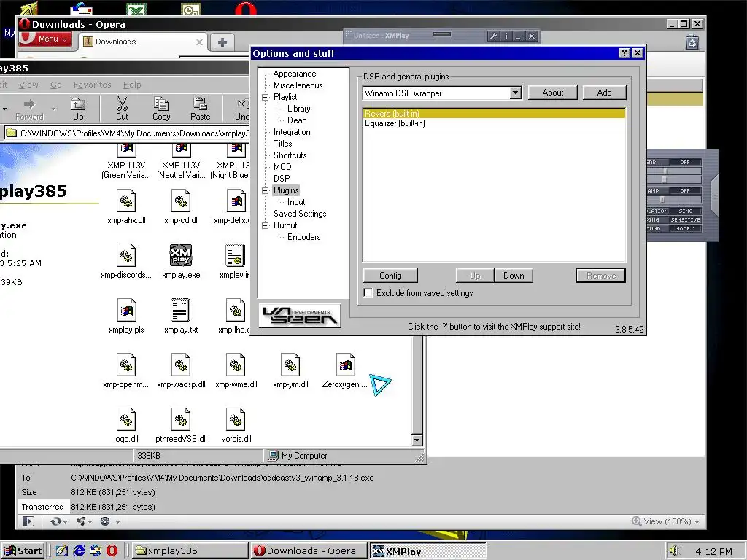Collapse the Plugins tree node
Image resolution: width=747 pixels, height=560 pixels.
266,190
